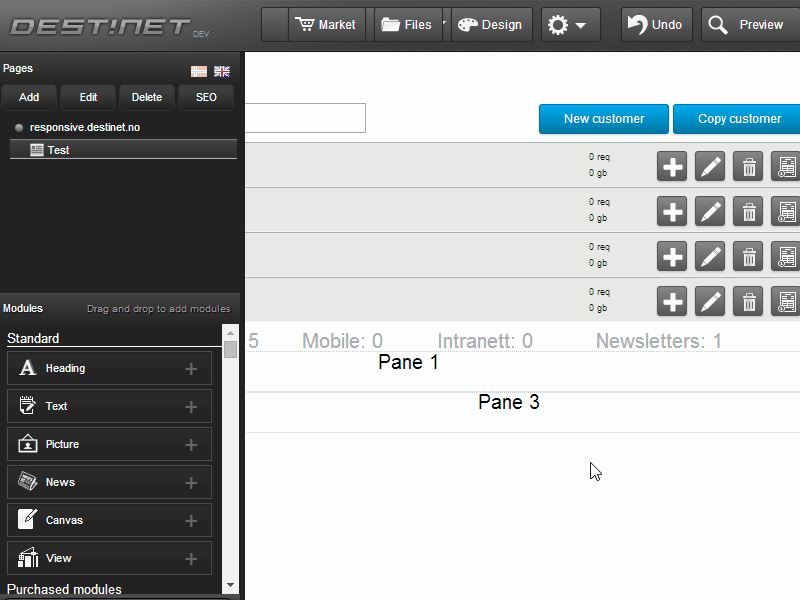Open the Market shopping cart section
Viewport: 800px width, 600px height.
pyautogui.click(x=327, y=24)
